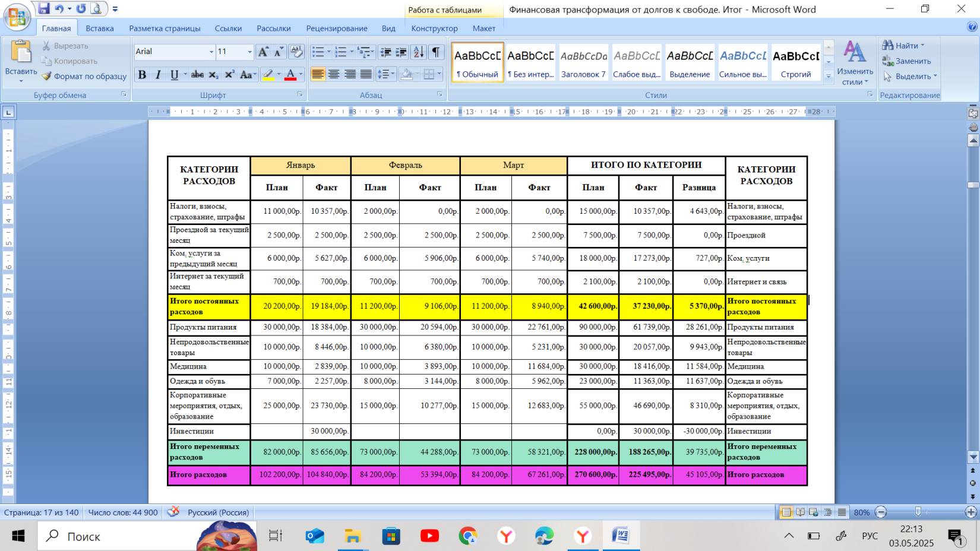Switch to outline view in status bar
The height and width of the screenshot is (551, 980).
[x=827, y=512]
